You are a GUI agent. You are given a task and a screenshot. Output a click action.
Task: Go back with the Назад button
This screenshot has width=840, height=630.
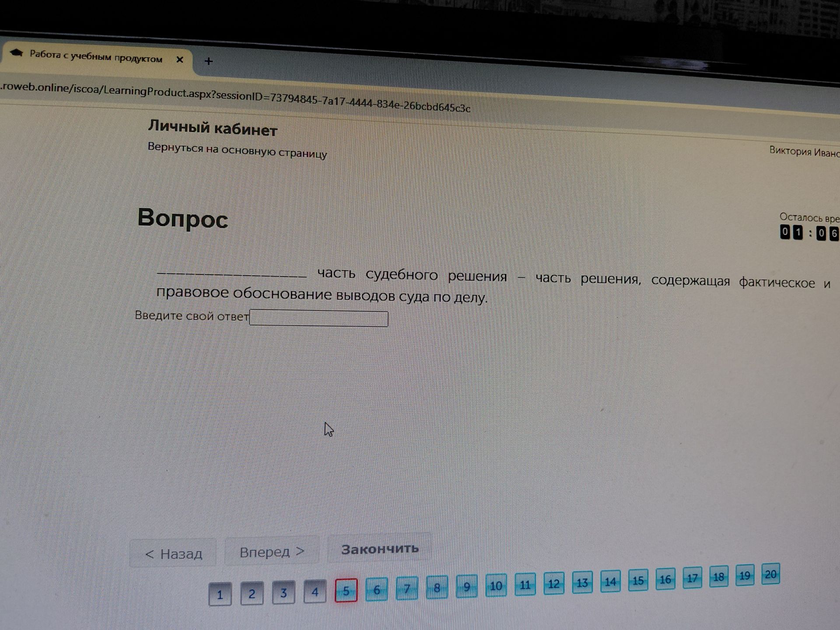pos(173,553)
